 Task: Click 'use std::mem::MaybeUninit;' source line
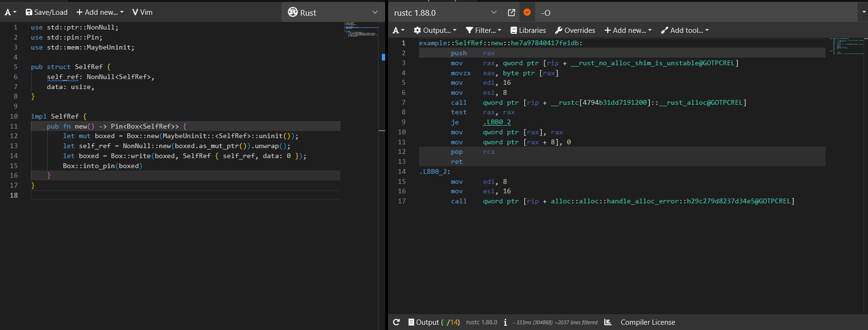coord(83,48)
